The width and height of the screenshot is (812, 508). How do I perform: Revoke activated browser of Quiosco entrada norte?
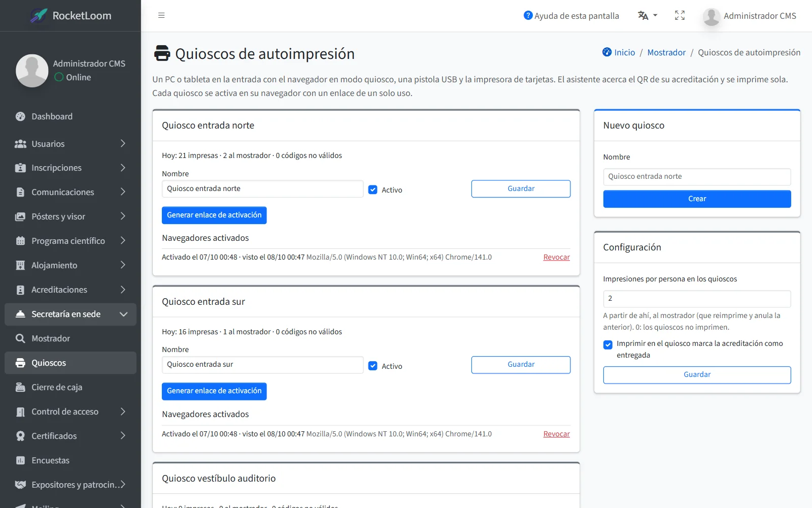tap(556, 257)
